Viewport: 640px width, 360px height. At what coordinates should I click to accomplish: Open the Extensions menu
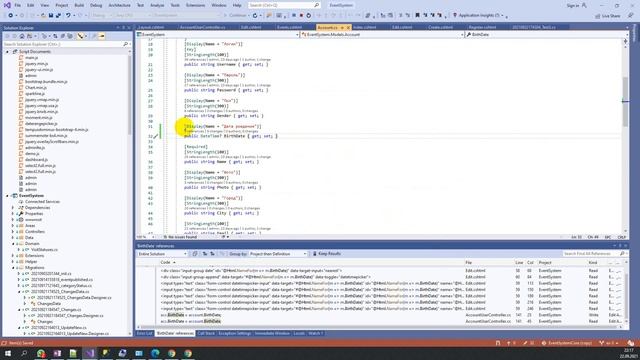(196, 5)
